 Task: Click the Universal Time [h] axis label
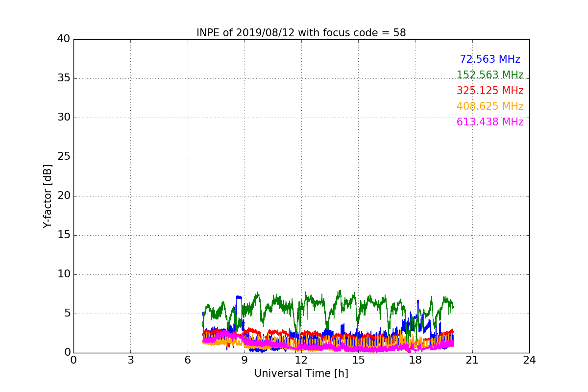pos(301,373)
